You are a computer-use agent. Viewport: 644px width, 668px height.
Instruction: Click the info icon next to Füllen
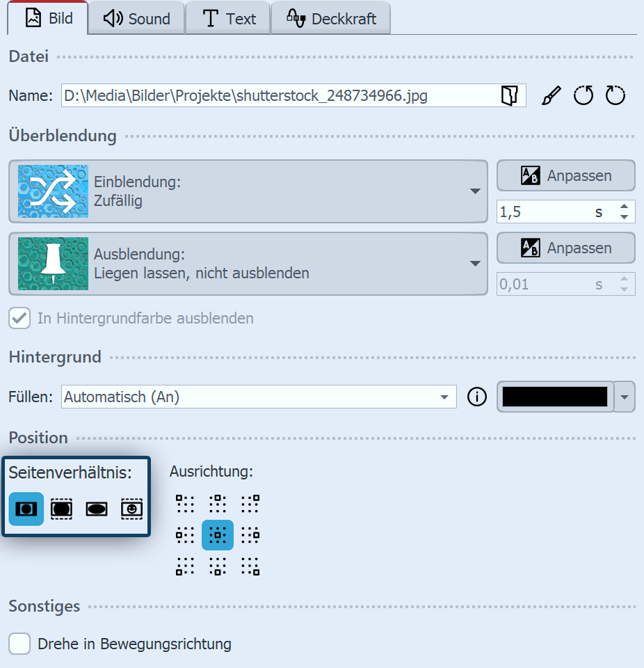476,397
